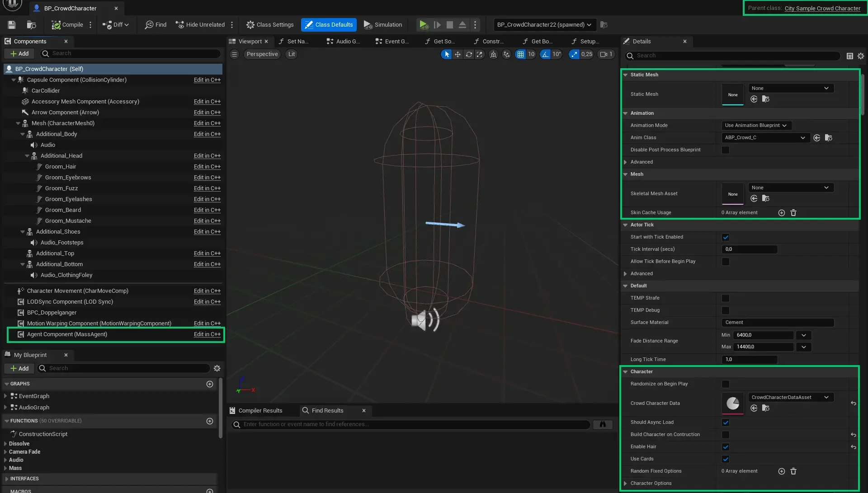Click the add new graph plus icon

point(210,384)
